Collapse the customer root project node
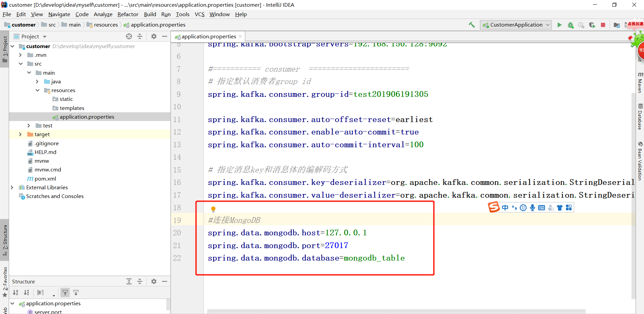 click(x=12, y=46)
